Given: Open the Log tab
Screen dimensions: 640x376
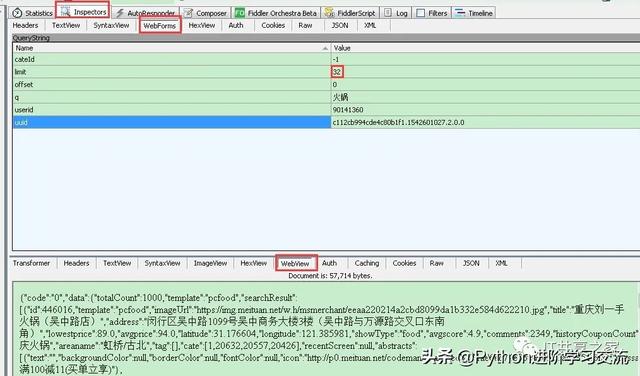Looking at the screenshot, I should (396, 13).
